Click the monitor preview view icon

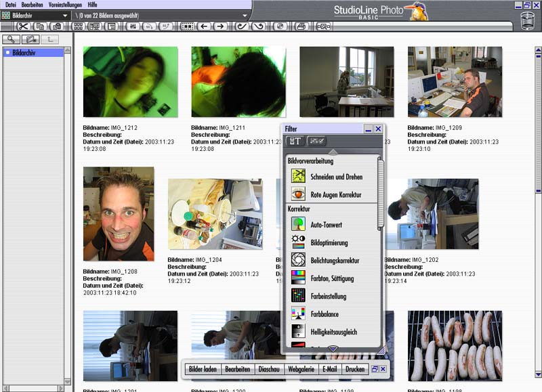pyautogui.click(x=94, y=26)
